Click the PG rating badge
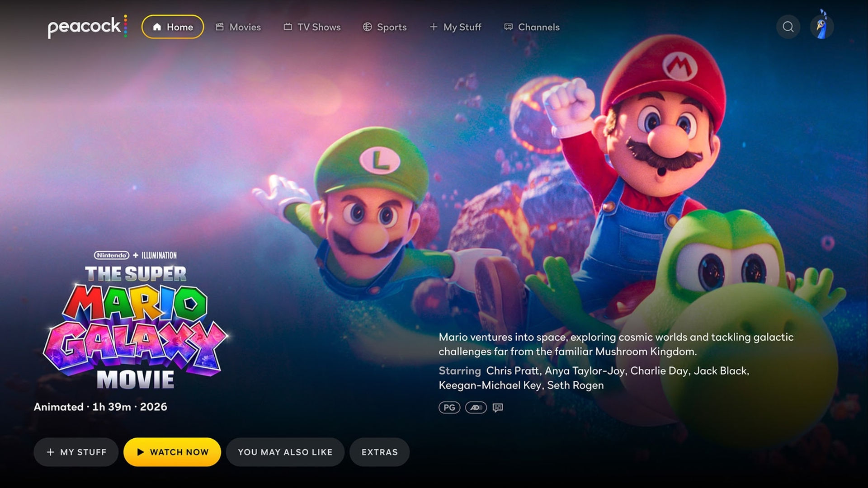 tap(449, 408)
